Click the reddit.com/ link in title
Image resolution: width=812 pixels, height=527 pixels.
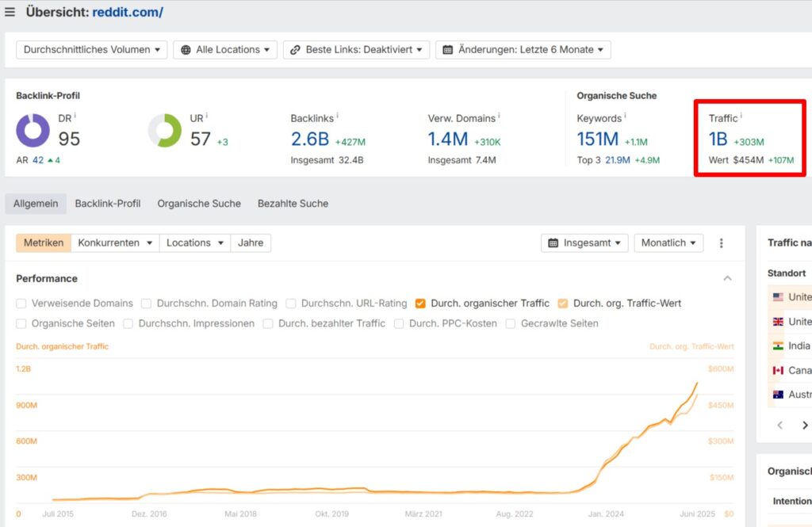128,12
